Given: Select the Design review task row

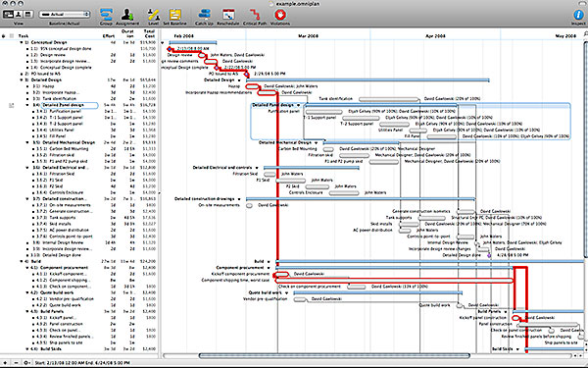Looking at the screenshot, I should coord(78,55).
